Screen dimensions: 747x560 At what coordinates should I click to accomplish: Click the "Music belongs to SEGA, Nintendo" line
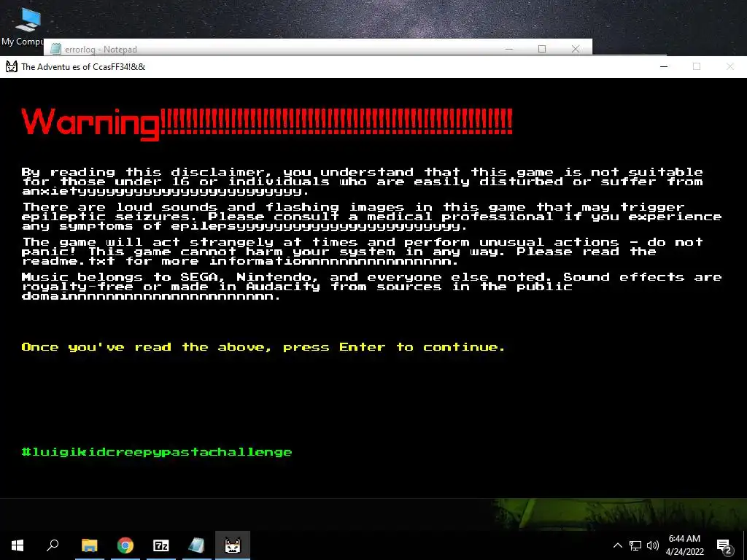371,277
